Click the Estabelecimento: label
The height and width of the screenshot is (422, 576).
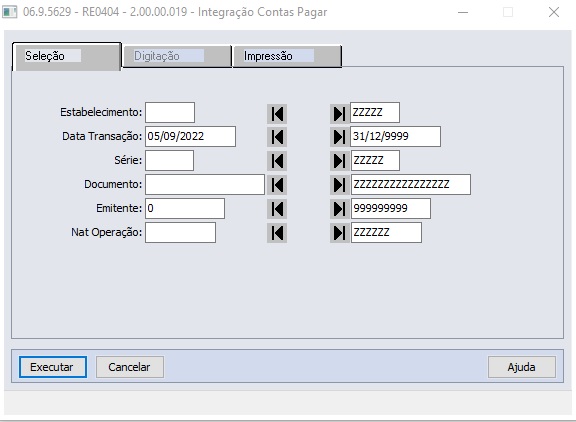[x=101, y=112]
